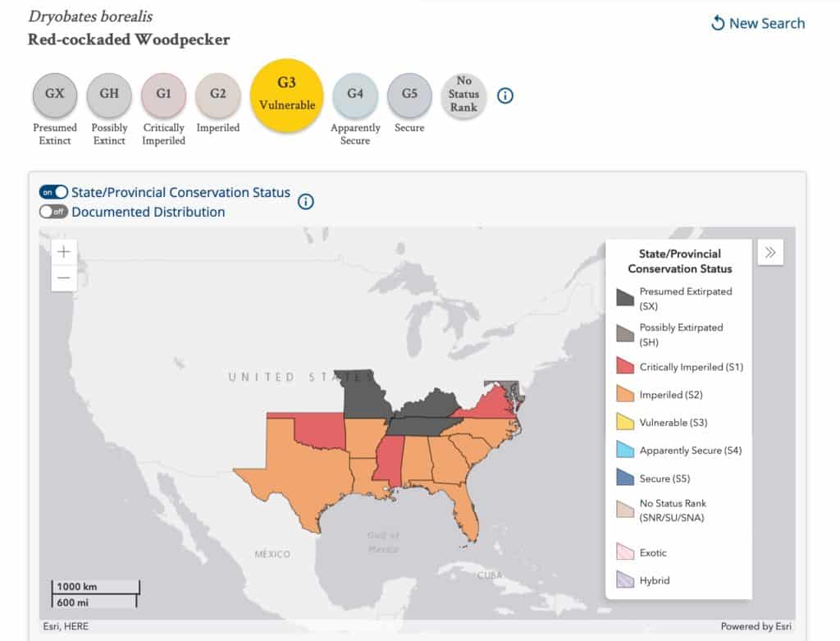Click the GH Possibly Extinct rank circle
840x641 pixels.
(x=109, y=95)
